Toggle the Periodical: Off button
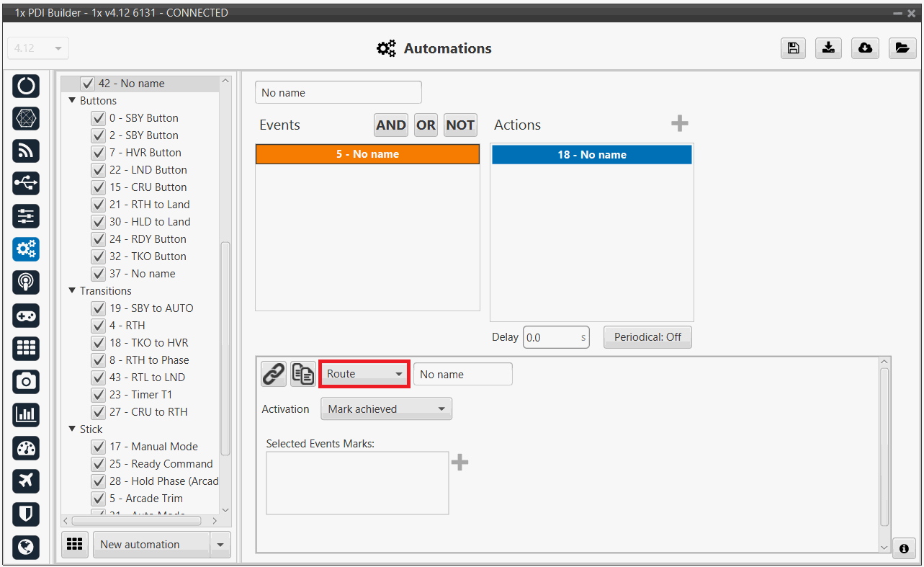This screenshot has height=567, width=924. click(647, 337)
